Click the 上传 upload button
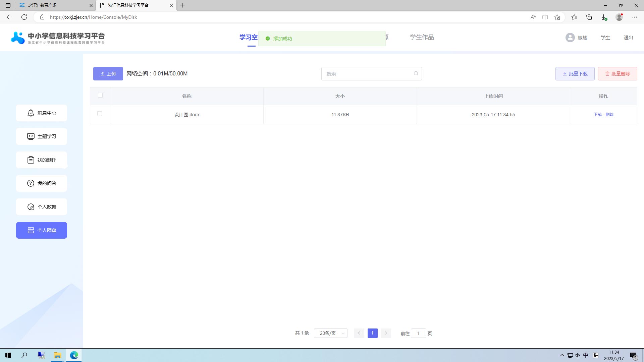 point(108,74)
